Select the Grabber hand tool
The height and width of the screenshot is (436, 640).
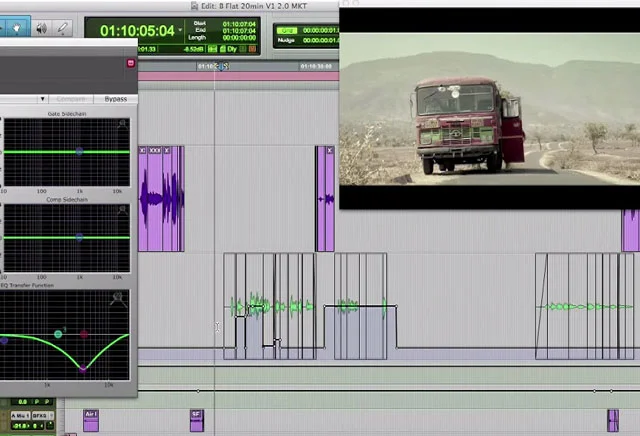(17, 28)
